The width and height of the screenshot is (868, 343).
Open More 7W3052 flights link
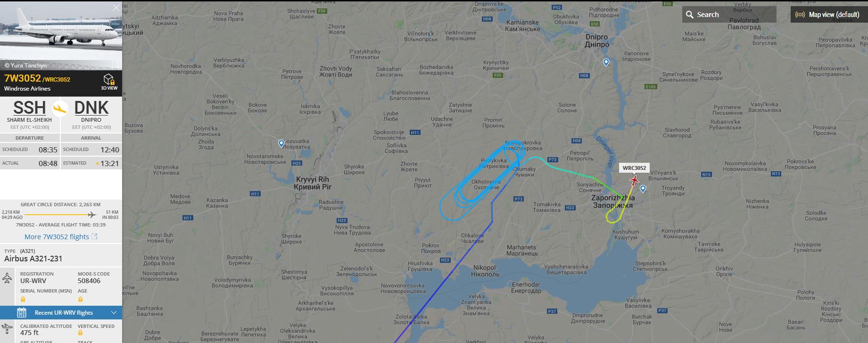(x=61, y=237)
